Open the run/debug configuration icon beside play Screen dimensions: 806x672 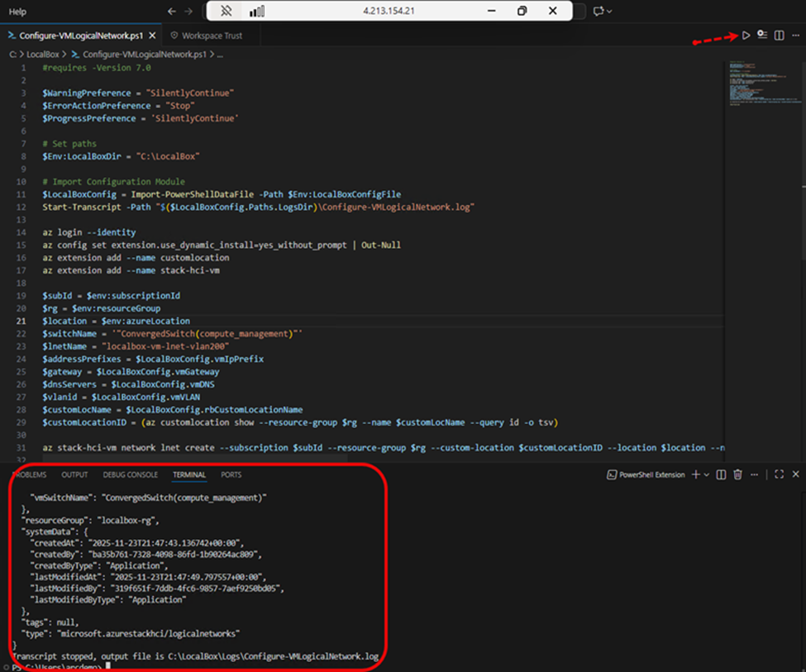(762, 35)
